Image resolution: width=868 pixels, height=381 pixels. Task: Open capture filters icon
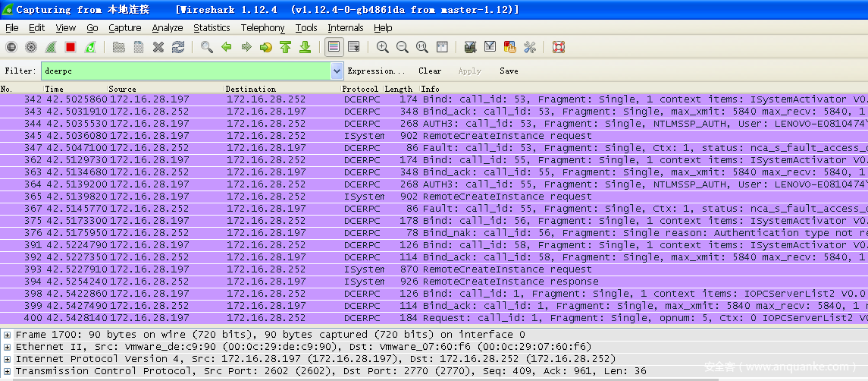pyautogui.click(x=471, y=47)
